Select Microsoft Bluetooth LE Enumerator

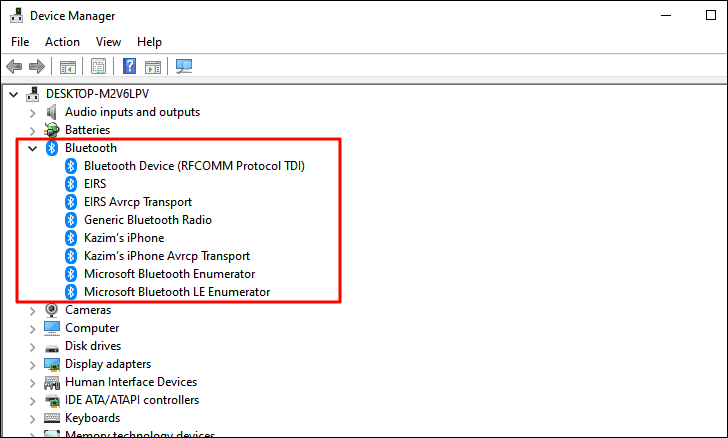(x=177, y=292)
